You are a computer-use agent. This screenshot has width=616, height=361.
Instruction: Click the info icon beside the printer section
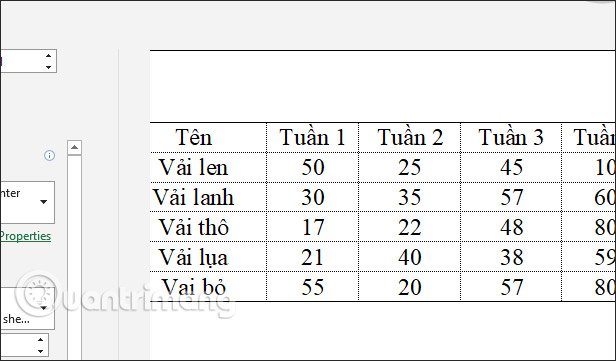click(50, 156)
